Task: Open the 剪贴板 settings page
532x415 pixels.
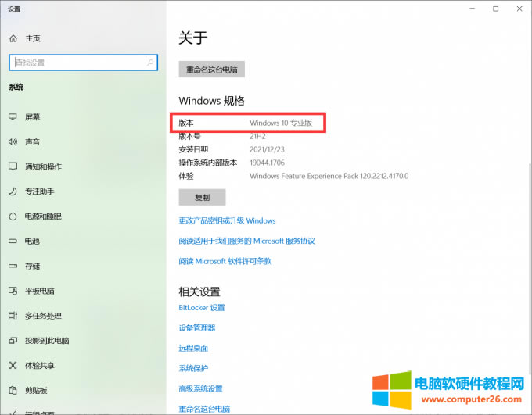Action: point(36,390)
